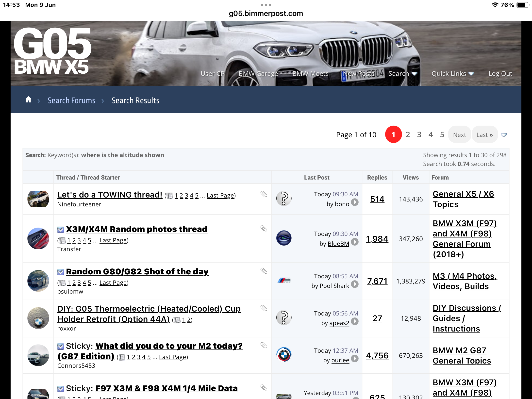532x399 pixels.
Task: Open 7,671 replies list
Action: pyautogui.click(x=377, y=281)
